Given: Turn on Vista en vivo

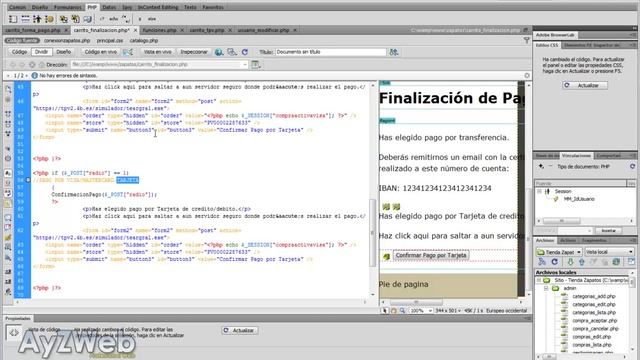Looking at the screenshot, I should (x=157, y=52).
